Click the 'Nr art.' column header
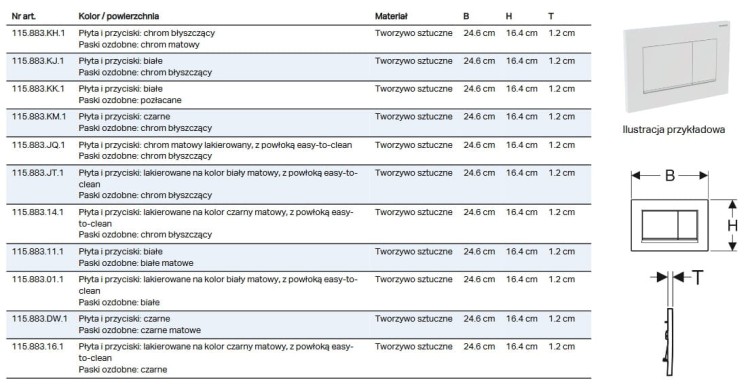This screenshot has width=750, height=384. tap(23, 16)
